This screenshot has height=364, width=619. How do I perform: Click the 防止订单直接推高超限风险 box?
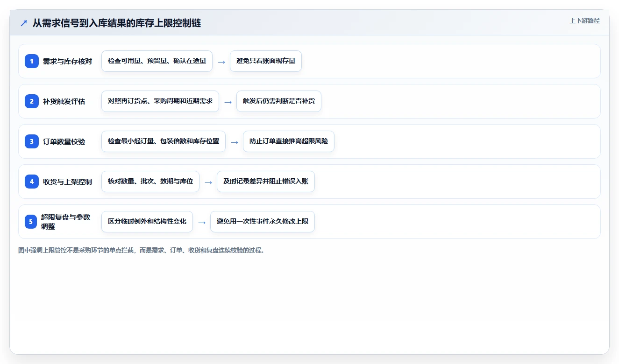point(289,141)
